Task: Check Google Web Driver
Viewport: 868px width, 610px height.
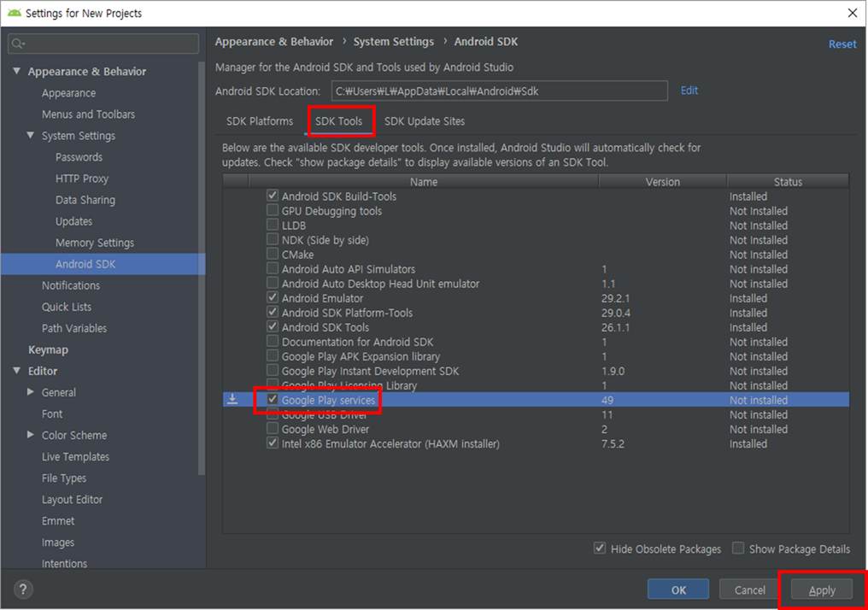Action: pyautogui.click(x=273, y=428)
